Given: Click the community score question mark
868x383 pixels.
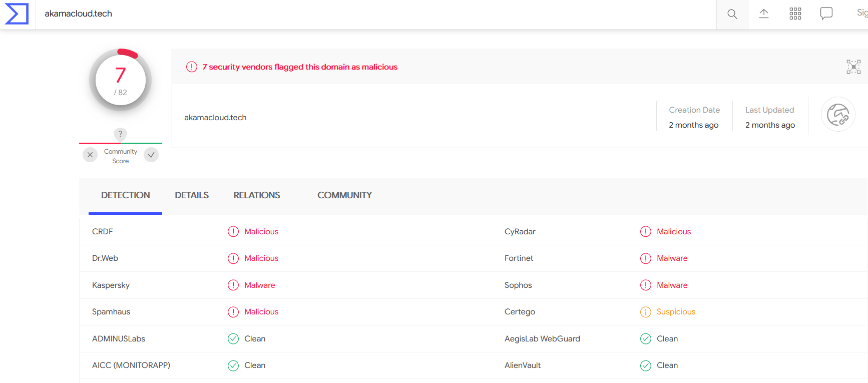Looking at the screenshot, I should coord(120,134).
